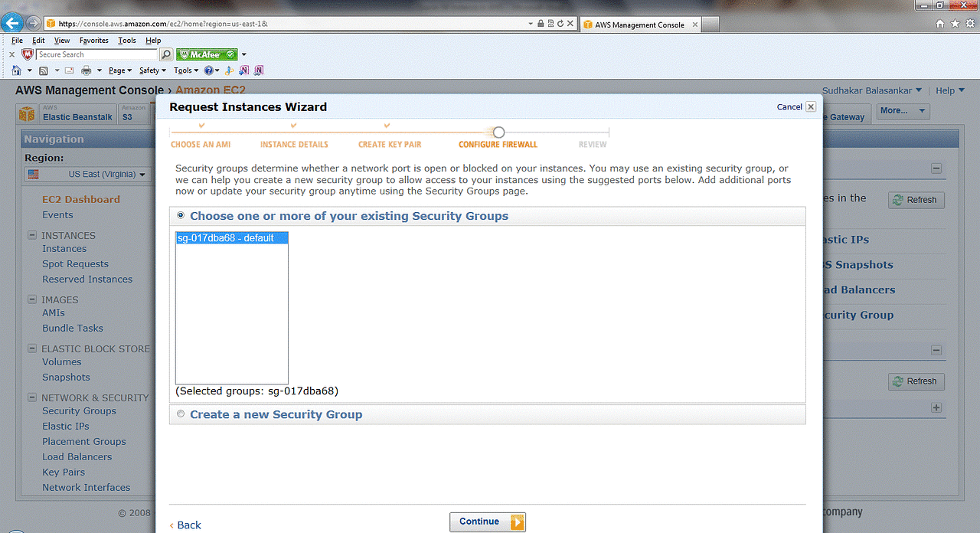Viewport: 980px width, 533px height.
Task: Select the 'Create a new Security Group' radio button
Action: tap(181, 414)
